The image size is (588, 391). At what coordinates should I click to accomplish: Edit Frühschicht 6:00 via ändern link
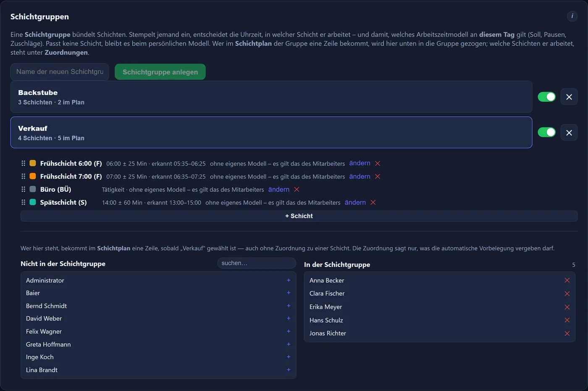(x=360, y=163)
